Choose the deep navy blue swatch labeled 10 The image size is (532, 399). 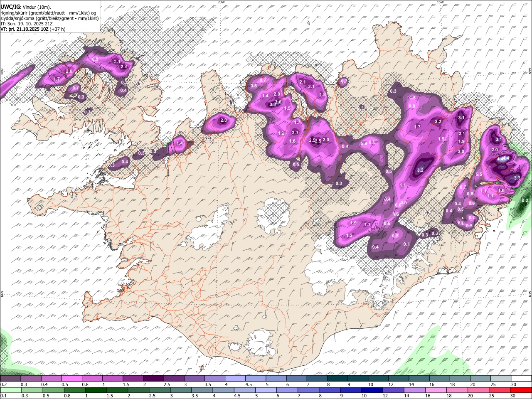(x=372, y=390)
